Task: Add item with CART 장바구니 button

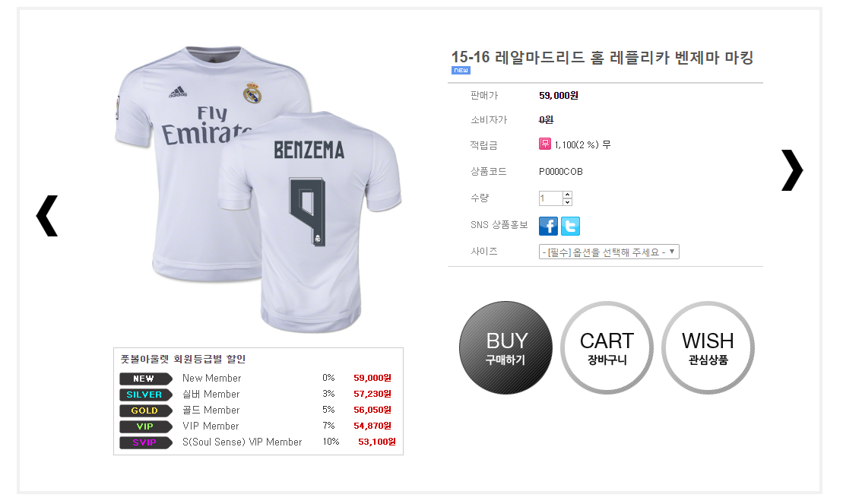Action: (x=607, y=348)
